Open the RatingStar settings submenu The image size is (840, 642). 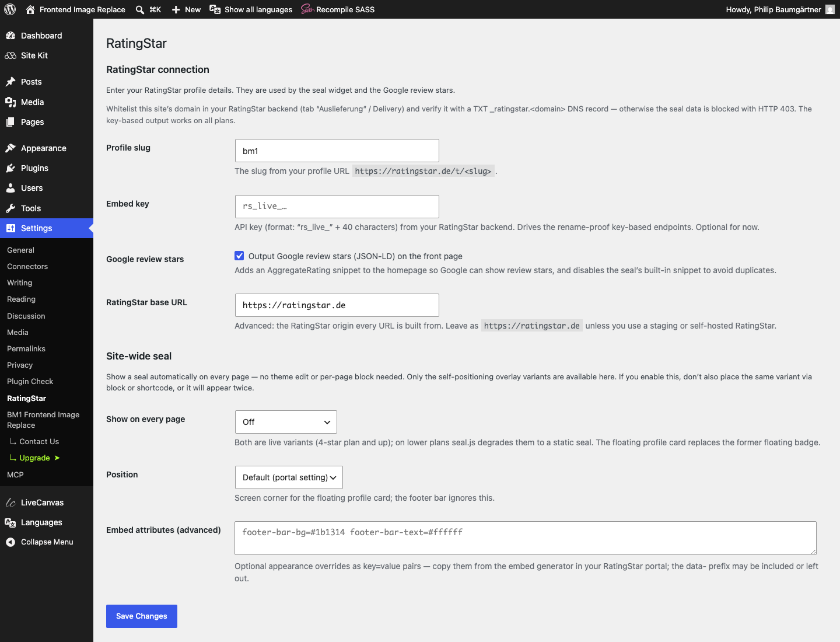tap(27, 398)
